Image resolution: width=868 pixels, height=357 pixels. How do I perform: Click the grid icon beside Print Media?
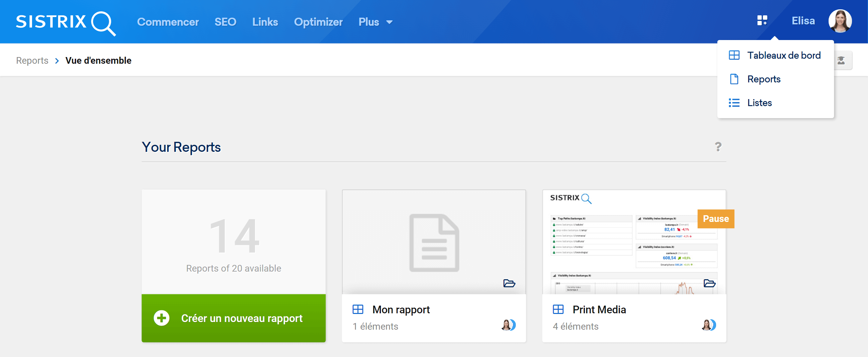[558, 309]
